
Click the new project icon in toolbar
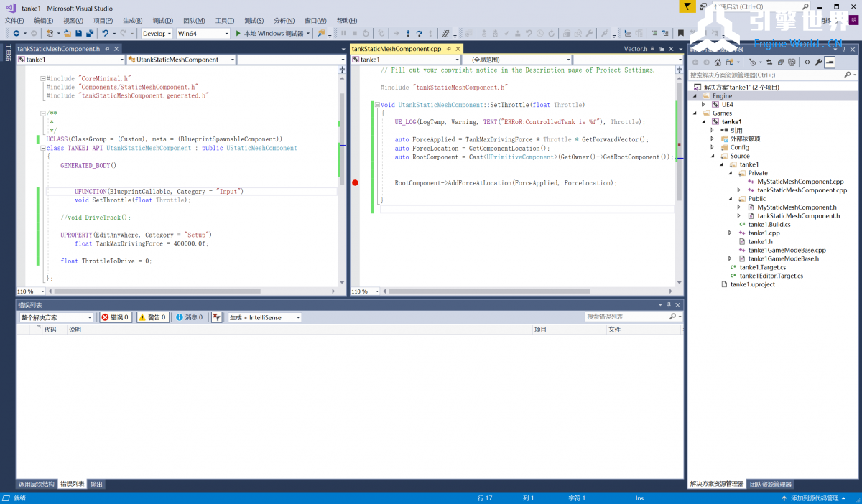(50, 33)
